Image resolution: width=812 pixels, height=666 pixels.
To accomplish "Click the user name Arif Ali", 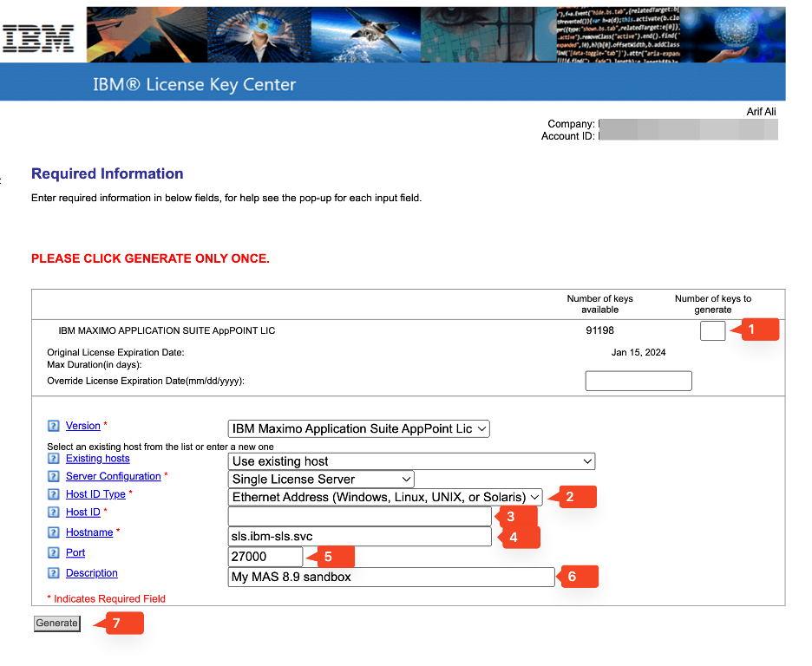I will [762, 111].
